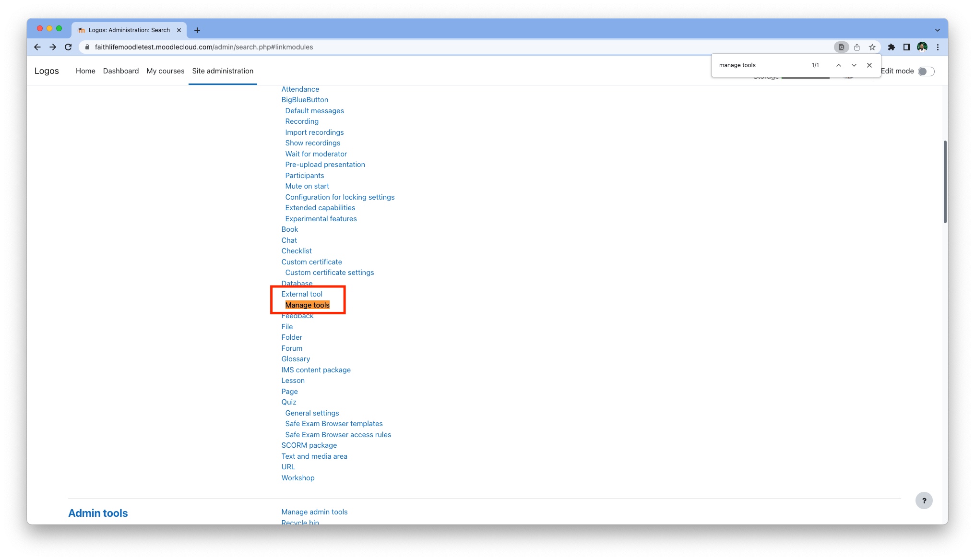The height and width of the screenshot is (560, 975).
Task: Click the help question mark button
Action: [x=924, y=500]
